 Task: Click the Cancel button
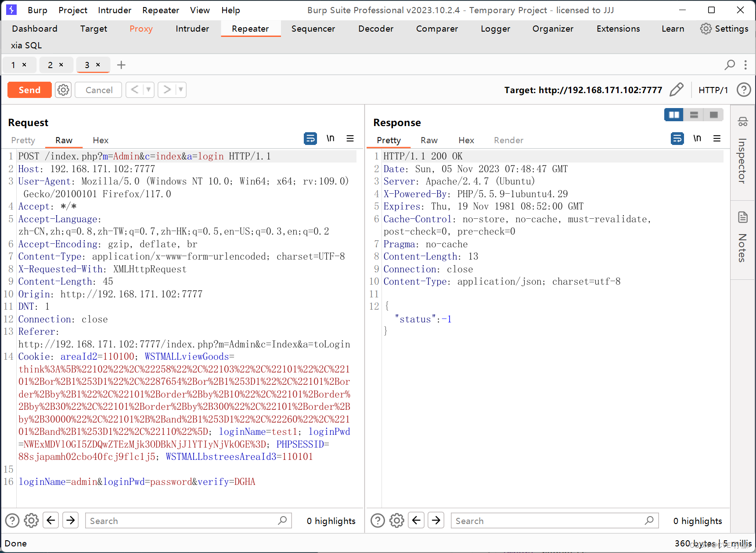pyautogui.click(x=99, y=90)
